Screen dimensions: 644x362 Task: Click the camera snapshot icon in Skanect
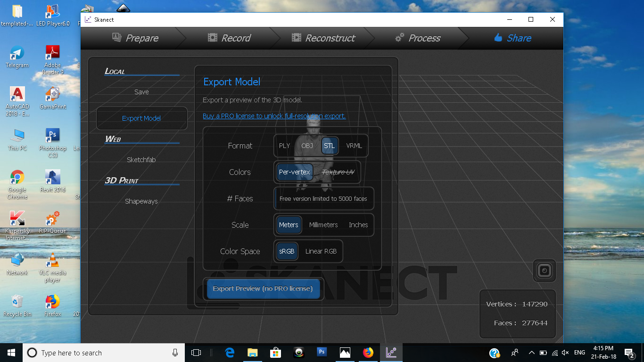[x=545, y=271]
